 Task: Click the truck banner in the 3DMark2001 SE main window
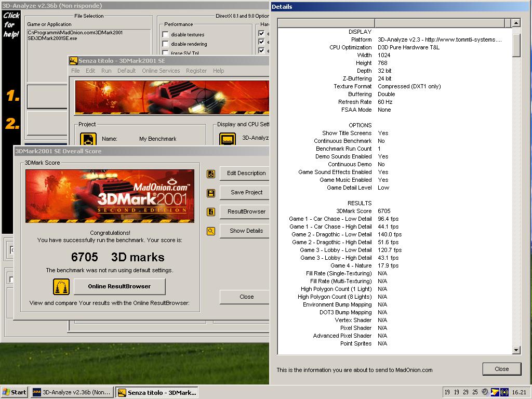tap(172, 97)
